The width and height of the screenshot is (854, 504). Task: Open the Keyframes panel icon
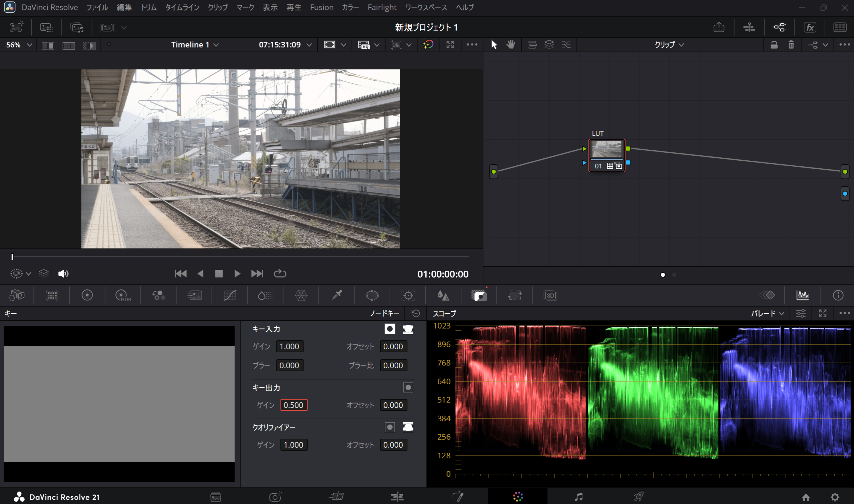coord(767,295)
